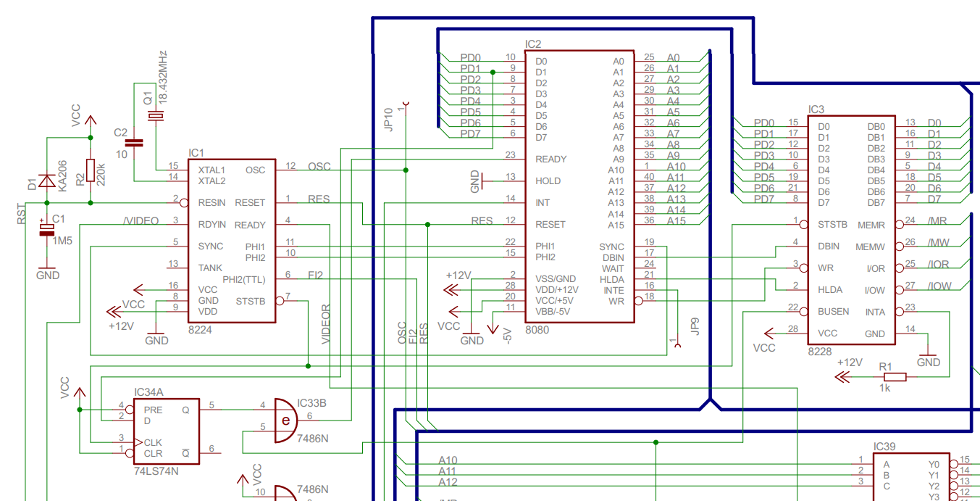This screenshot has height=501, width=980.
Task: Click the IC3 8228 controller body
Action: coord(851,230)
